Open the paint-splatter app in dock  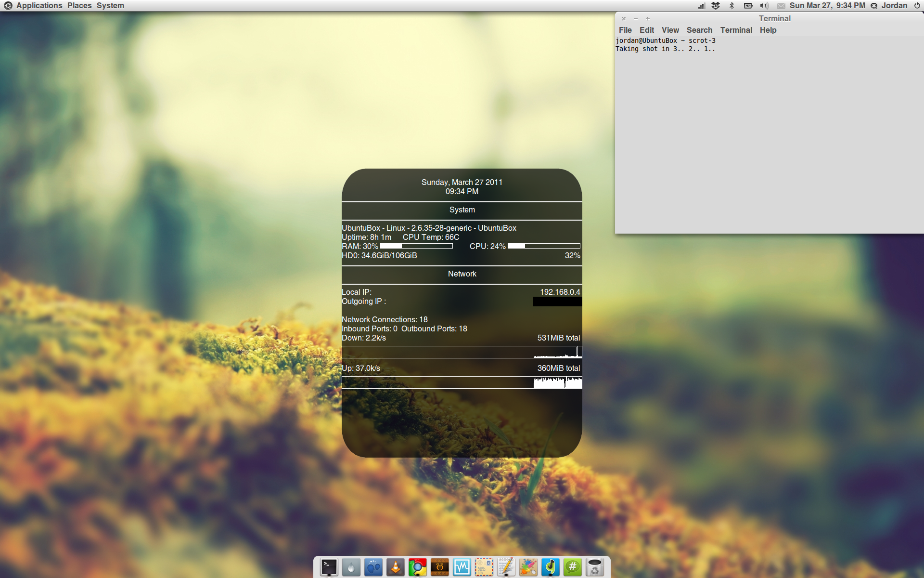pyautogui.click(x=528, y=567)
